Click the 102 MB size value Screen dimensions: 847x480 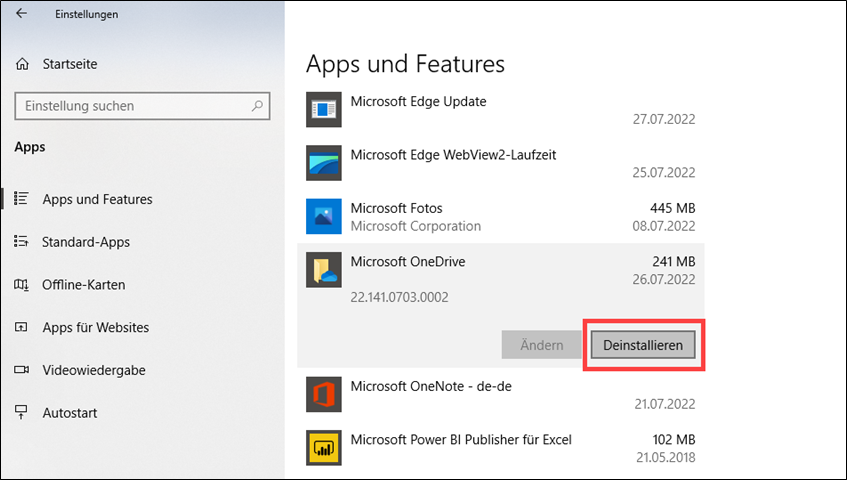(x=674, y=440)
